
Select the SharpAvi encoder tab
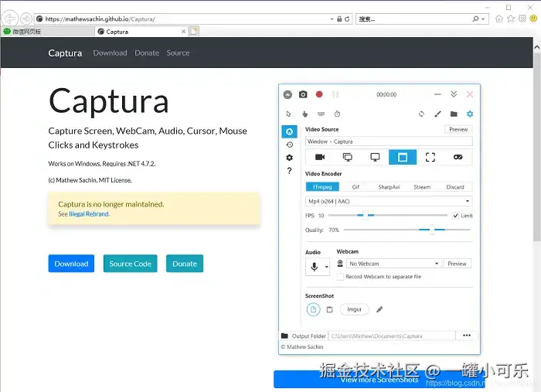pyautogui.click(x=389, y=187)
